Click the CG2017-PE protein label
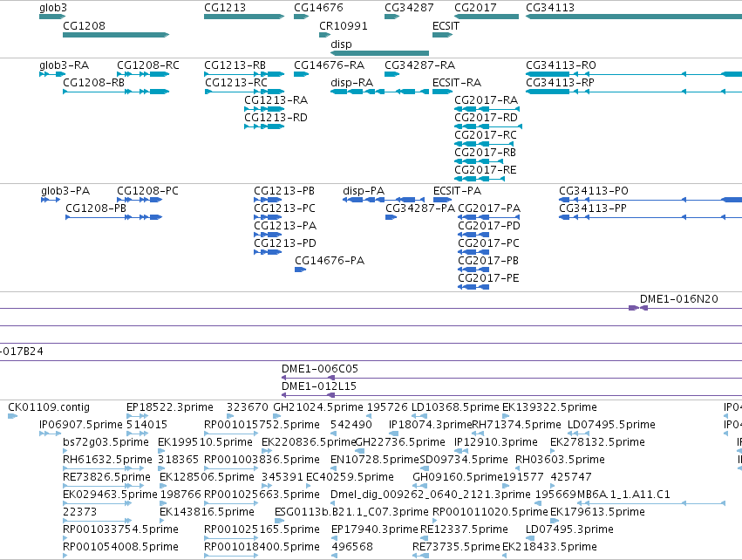Viewport: 742px width, 560px height. tap(488, 278)
